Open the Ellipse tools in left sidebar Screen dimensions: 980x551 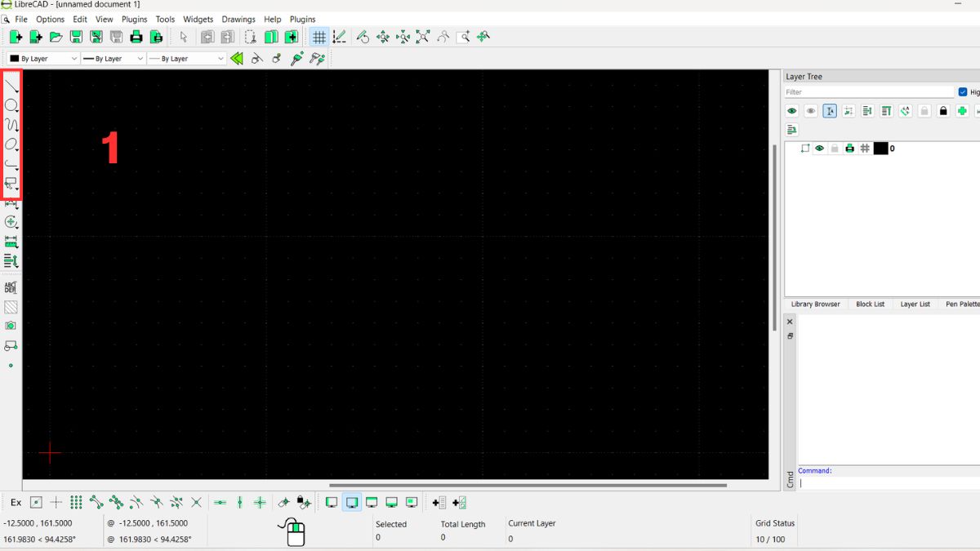click(x=11, y=144)
